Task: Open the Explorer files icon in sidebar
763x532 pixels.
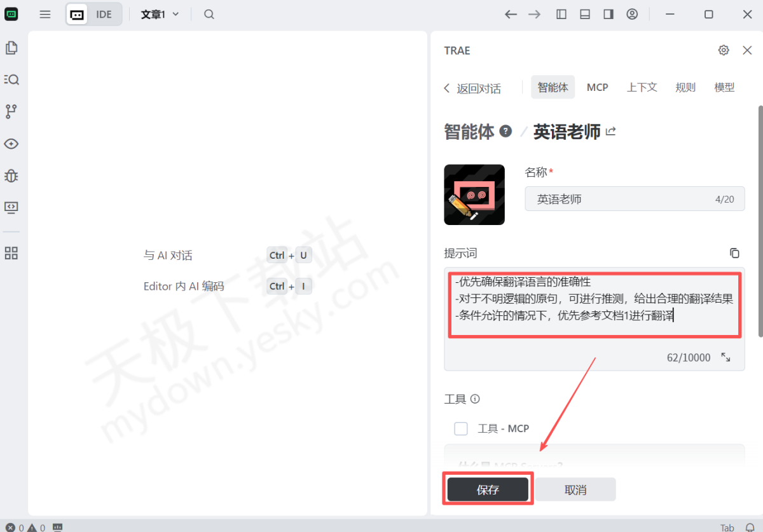Action: 11,48
